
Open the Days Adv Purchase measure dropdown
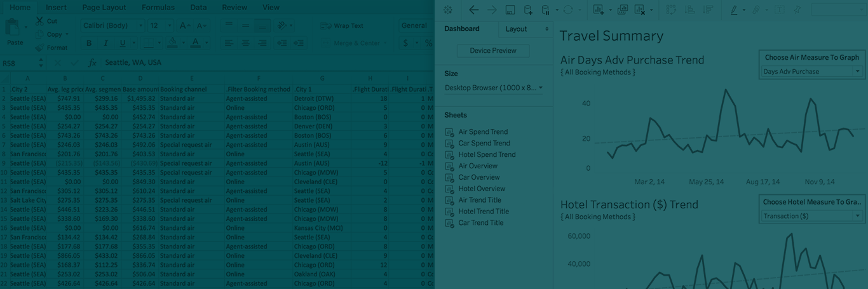(811, 72)
